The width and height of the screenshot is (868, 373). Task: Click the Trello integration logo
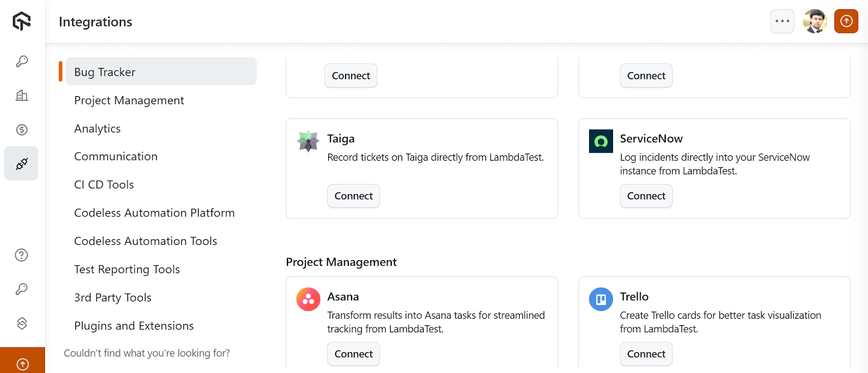tap(600, 299)
